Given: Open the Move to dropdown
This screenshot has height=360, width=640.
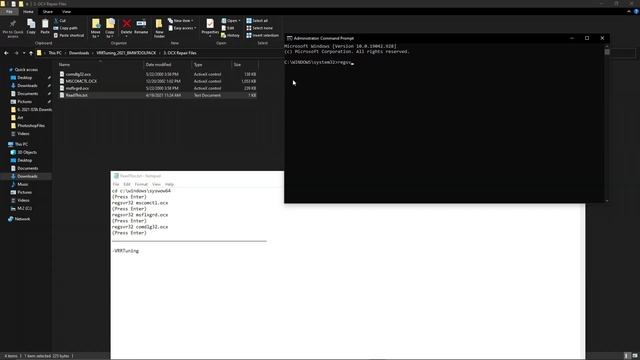Looking at the screenshot, I should (96, 28).
